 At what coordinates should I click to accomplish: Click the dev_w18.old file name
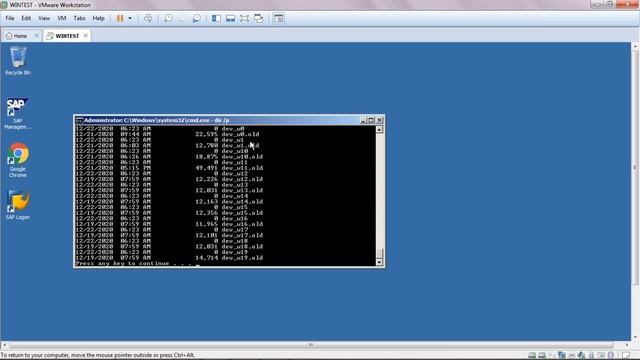tap(242, 247)
